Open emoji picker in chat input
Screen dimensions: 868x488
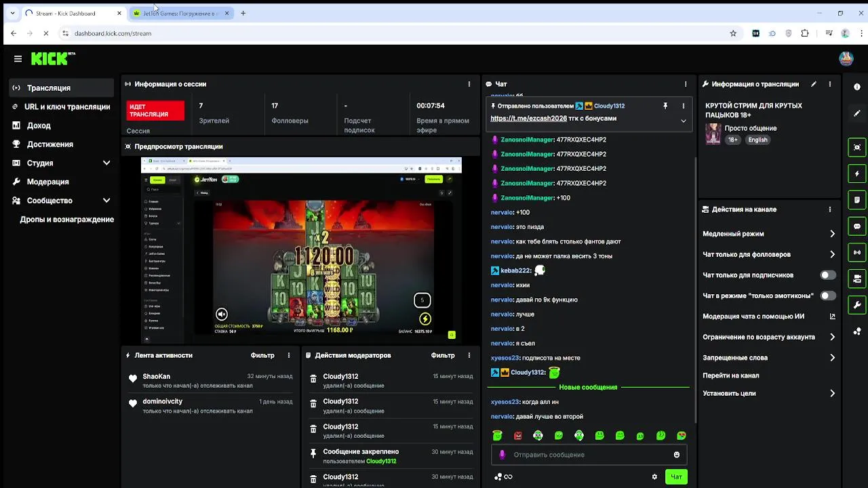click(676, 455)
